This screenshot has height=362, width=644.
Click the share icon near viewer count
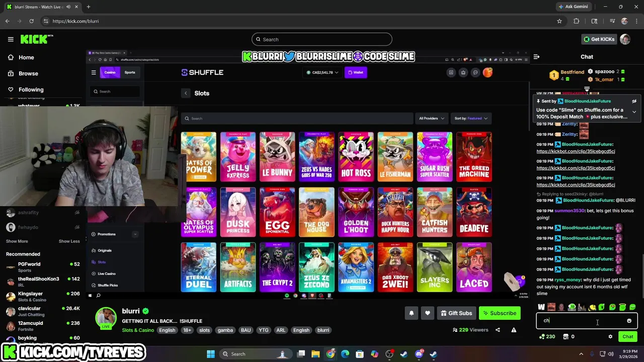click(498, 330)
